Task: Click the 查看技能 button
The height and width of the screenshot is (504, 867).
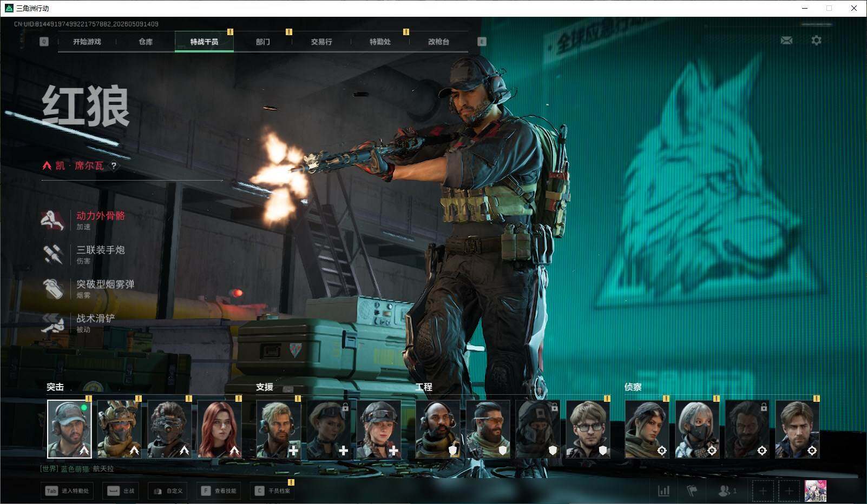Action: (x=219, y=491)
